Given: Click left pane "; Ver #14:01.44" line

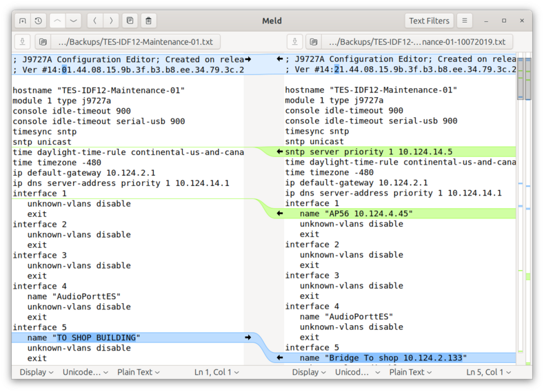Looking at the screenshot, I should pos(128,70).
